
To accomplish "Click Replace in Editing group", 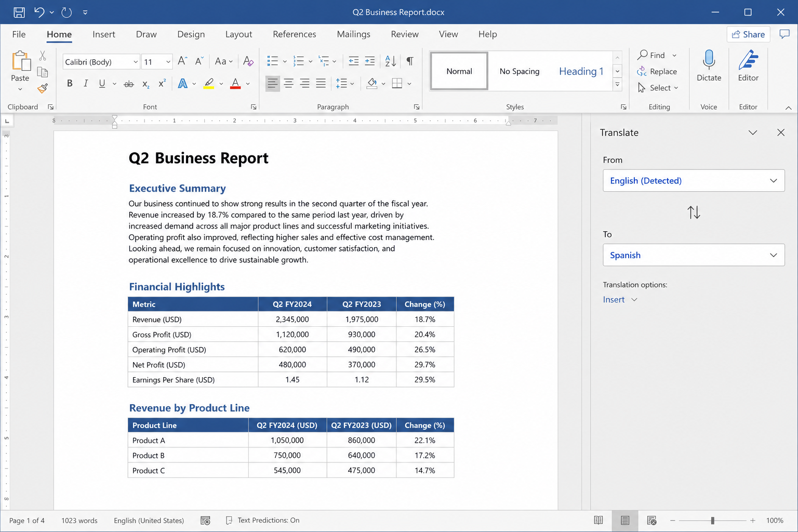I will 657,72.
